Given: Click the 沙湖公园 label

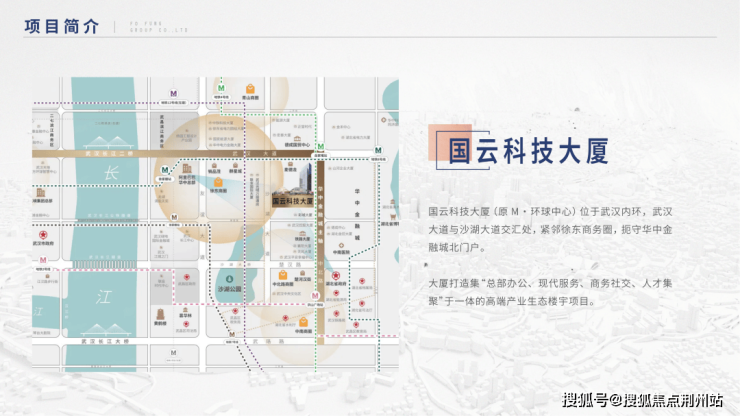Looking at the screenshot, I should point(229,289).
